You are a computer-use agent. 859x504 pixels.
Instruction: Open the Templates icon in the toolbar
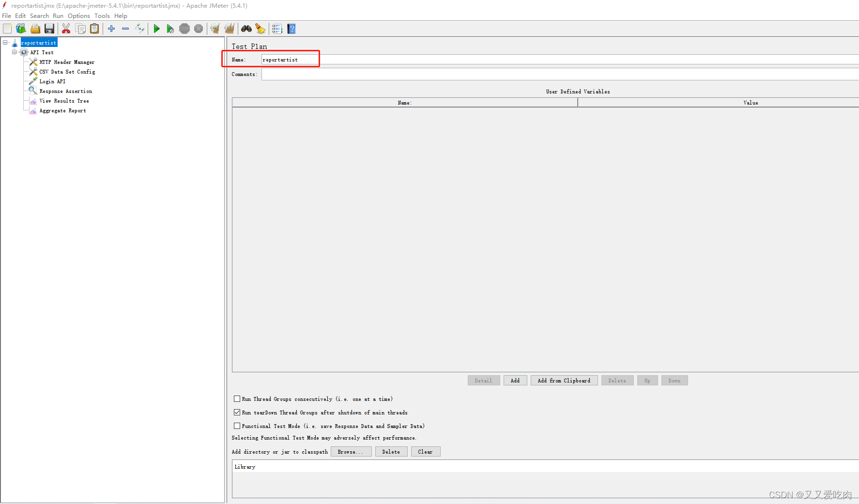[x=21, y=29]
